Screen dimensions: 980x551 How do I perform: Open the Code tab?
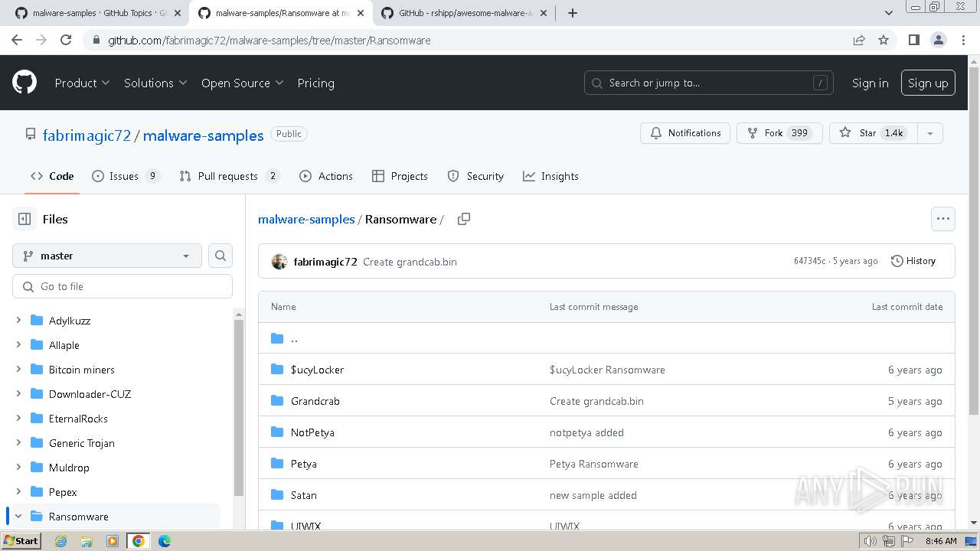(x=52, y=176)
